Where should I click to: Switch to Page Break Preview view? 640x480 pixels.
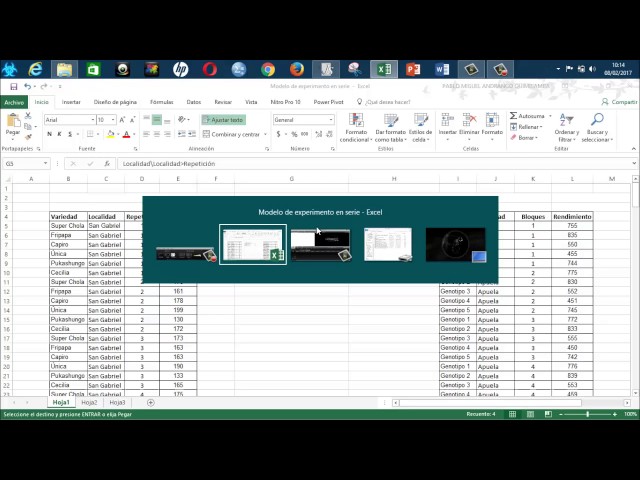click(548, 414)
